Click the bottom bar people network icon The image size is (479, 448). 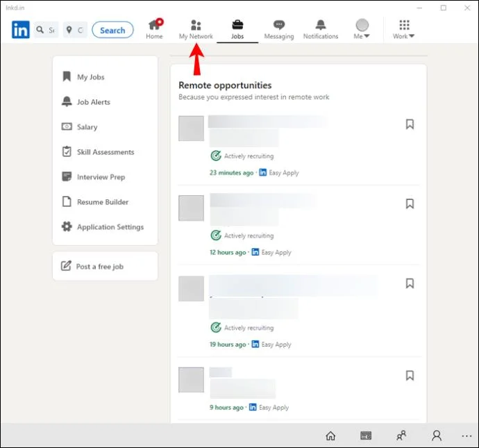(x=401, y=435)
